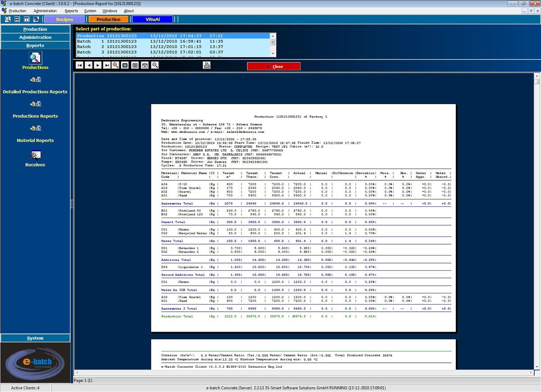Click report title 'Production [10121300123] of Factory 1'

click(x=290, y=117)
